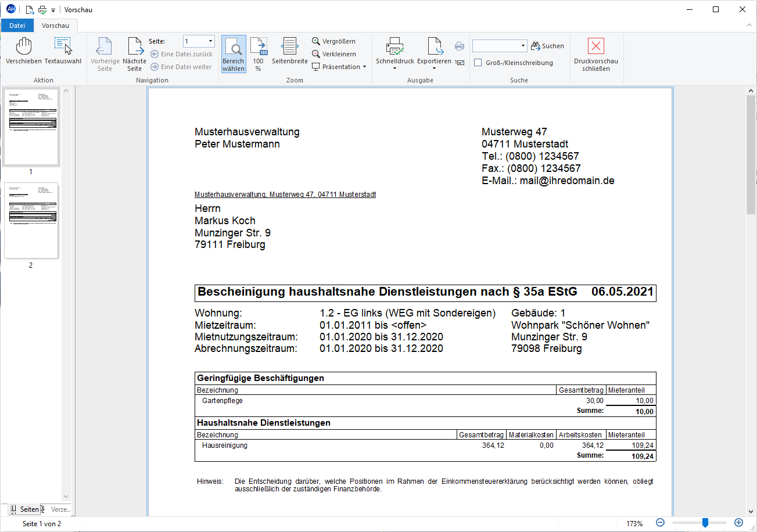
Task: Click Druckvorschau schließen
Action: (x=596, y=54)
